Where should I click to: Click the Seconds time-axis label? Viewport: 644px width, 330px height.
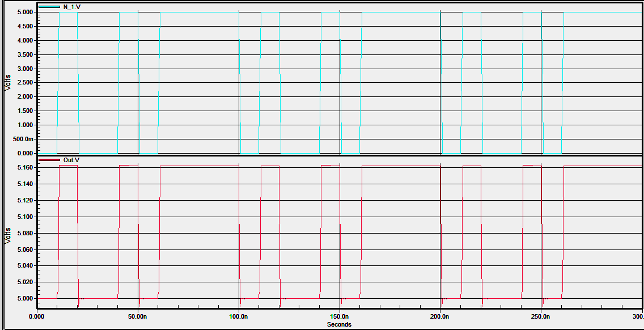coord(339,325)
